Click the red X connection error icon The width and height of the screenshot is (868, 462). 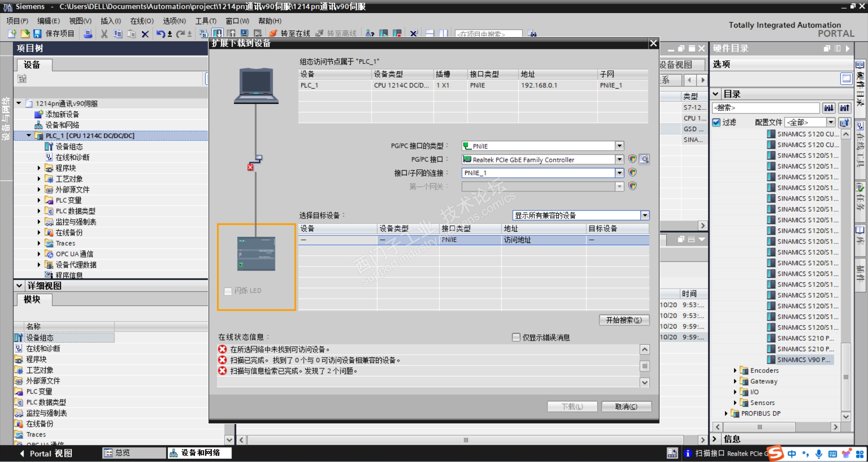[x=250, y=167]
